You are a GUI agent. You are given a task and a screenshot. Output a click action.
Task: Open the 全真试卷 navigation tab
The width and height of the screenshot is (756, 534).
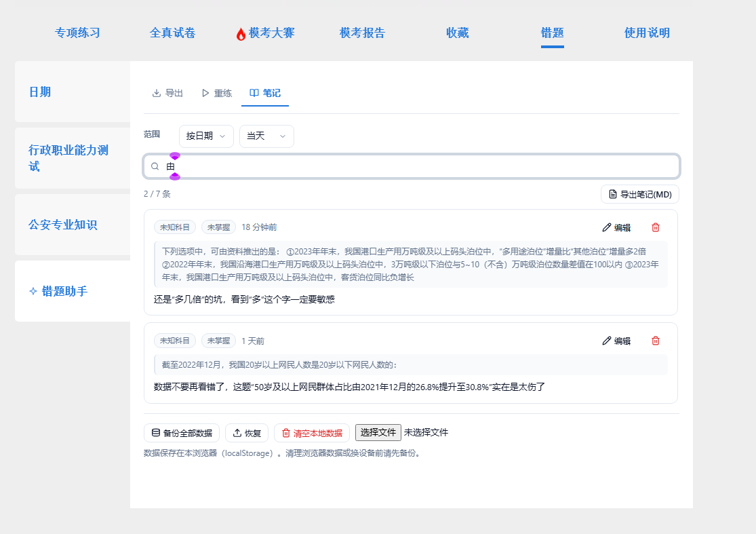172,33
